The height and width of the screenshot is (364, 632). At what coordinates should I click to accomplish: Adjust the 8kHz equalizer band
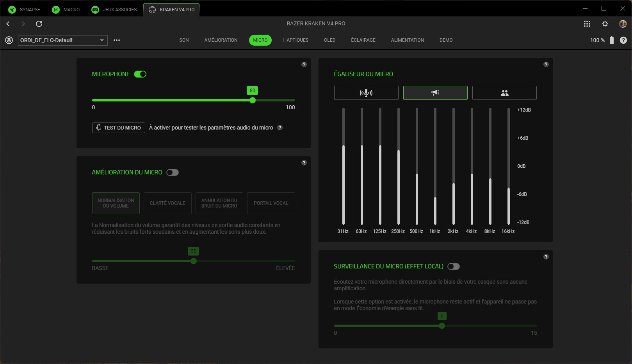click(x=490, y=166)
